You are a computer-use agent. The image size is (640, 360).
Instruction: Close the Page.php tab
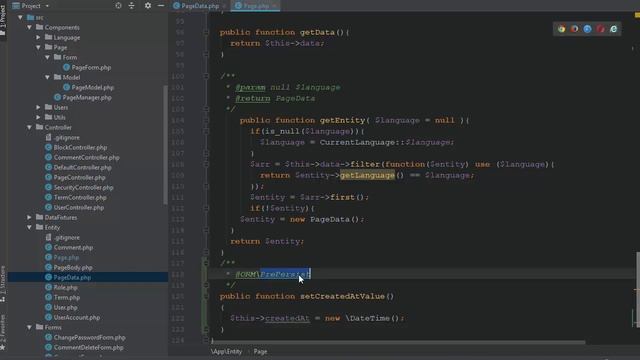tap(275, 6)
